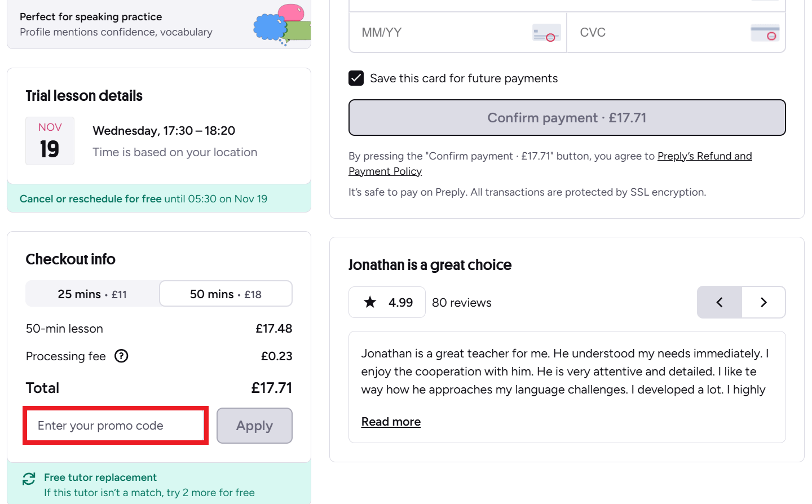Apply the promo code

[x=254, y=426]
